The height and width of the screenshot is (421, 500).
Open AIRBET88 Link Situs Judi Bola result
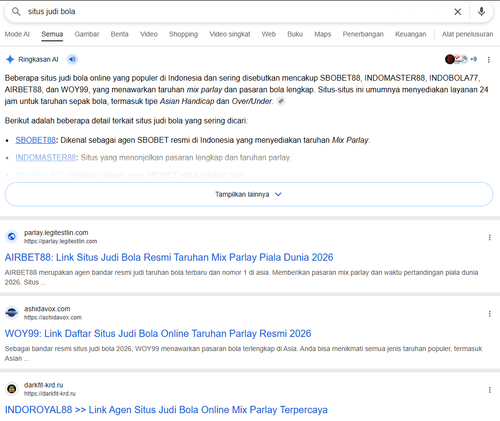(169, 257)
